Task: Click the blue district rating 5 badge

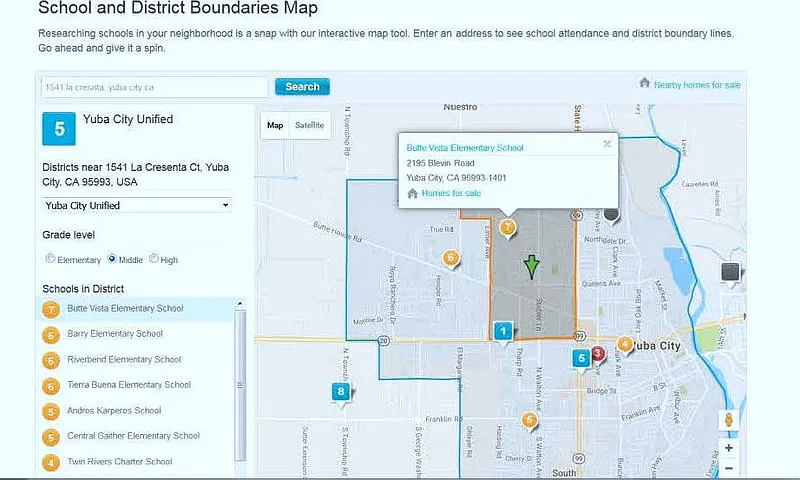Action: click(x=59, y=129)
